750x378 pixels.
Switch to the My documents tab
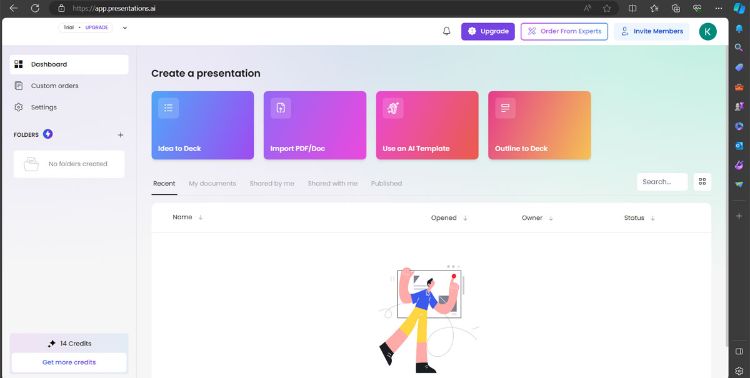point(212,184)
